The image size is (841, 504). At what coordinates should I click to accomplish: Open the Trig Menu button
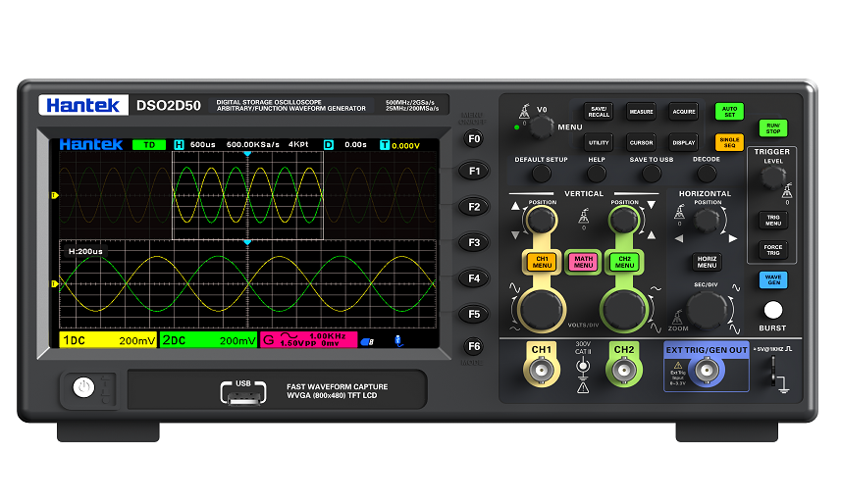click(773, 220)
